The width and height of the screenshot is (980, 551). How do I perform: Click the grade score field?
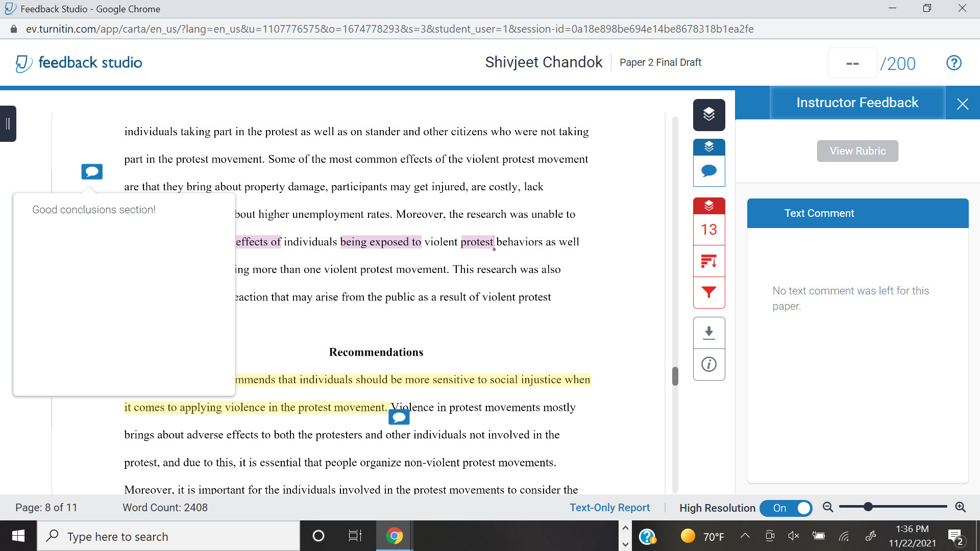pos(852,63)
